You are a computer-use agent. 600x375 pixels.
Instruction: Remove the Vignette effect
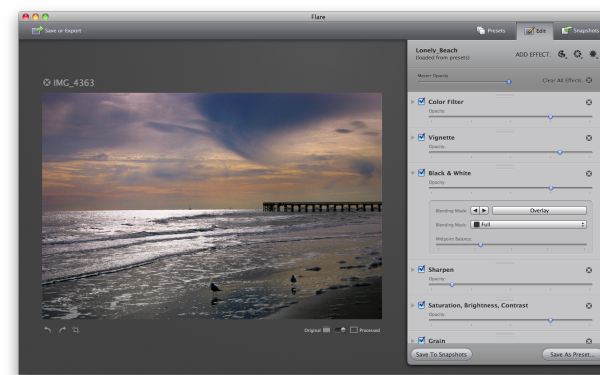click(589, 138)
